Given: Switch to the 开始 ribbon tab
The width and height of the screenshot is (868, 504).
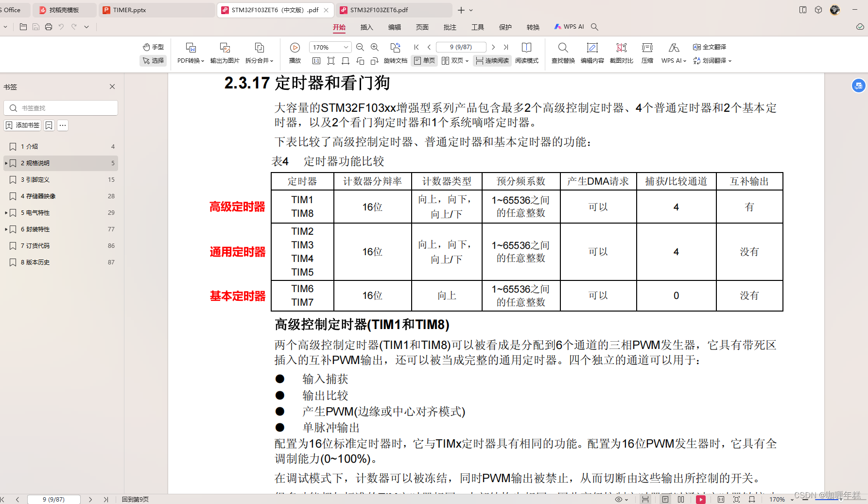Looking at the screenshot, I should [x=339, y=27].
